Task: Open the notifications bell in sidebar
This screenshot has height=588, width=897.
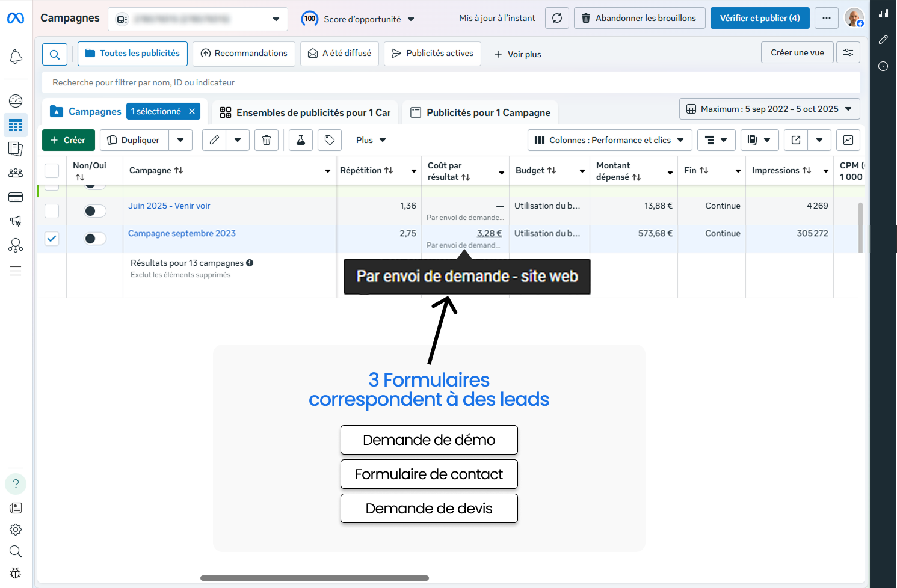Action: (x=16, y=57)
